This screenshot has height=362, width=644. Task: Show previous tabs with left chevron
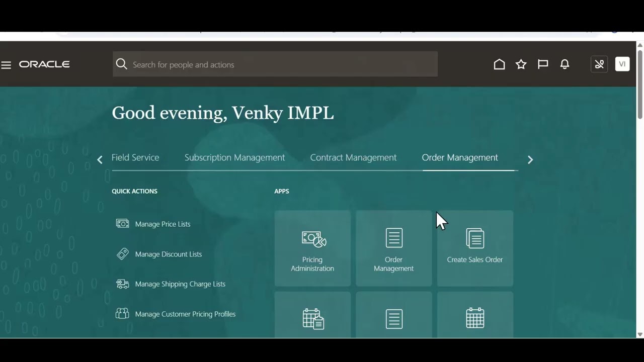click(100, 159)
